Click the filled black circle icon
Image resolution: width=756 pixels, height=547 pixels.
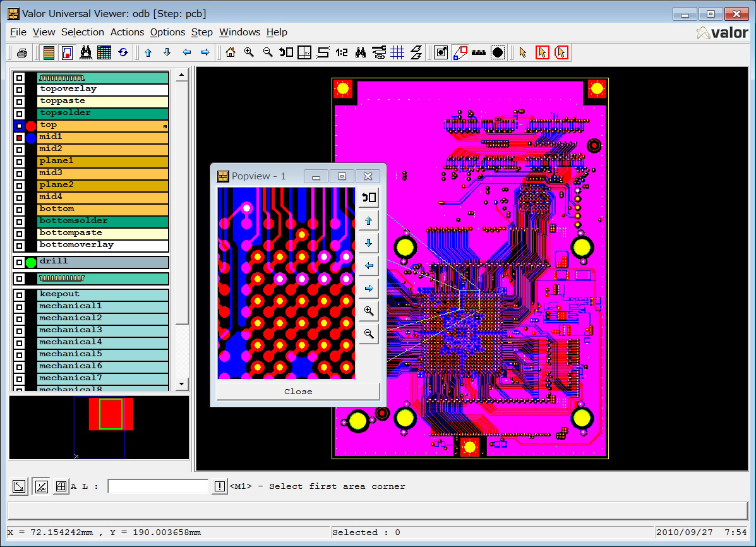(x=498, y=52)
